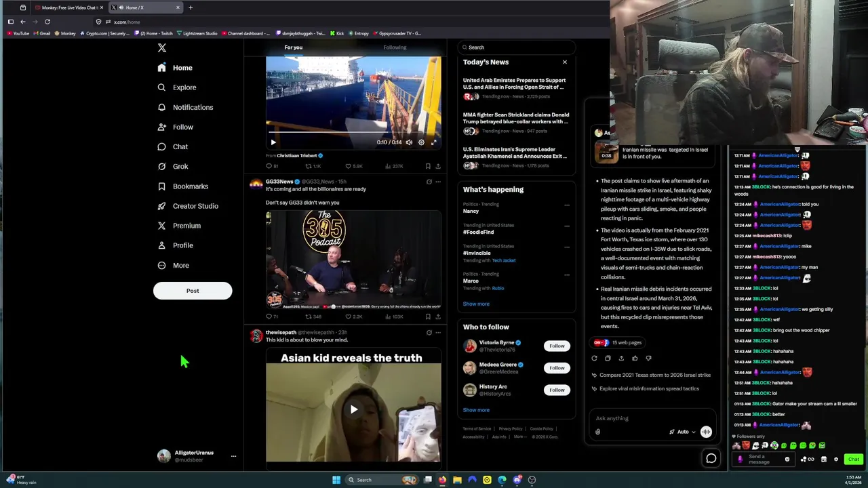Open Notifications in the sidebar
This screenshot has width=868, height=488.
tap(185, 107)
